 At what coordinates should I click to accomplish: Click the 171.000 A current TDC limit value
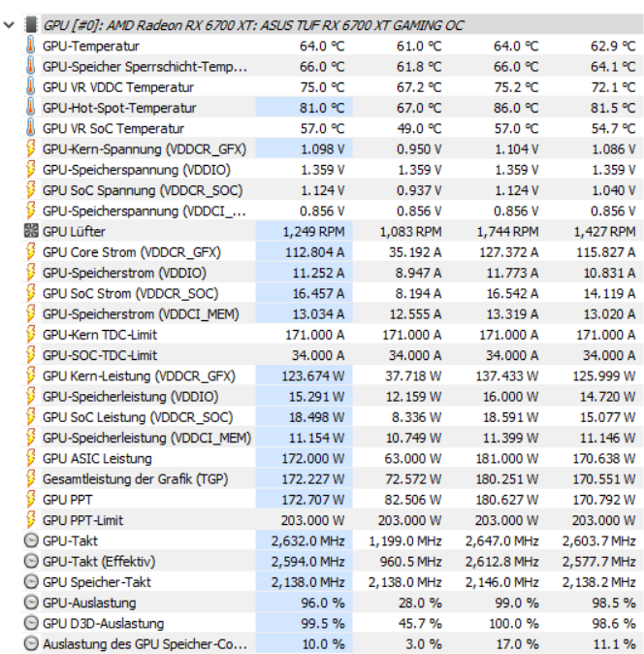click(314, 335)
